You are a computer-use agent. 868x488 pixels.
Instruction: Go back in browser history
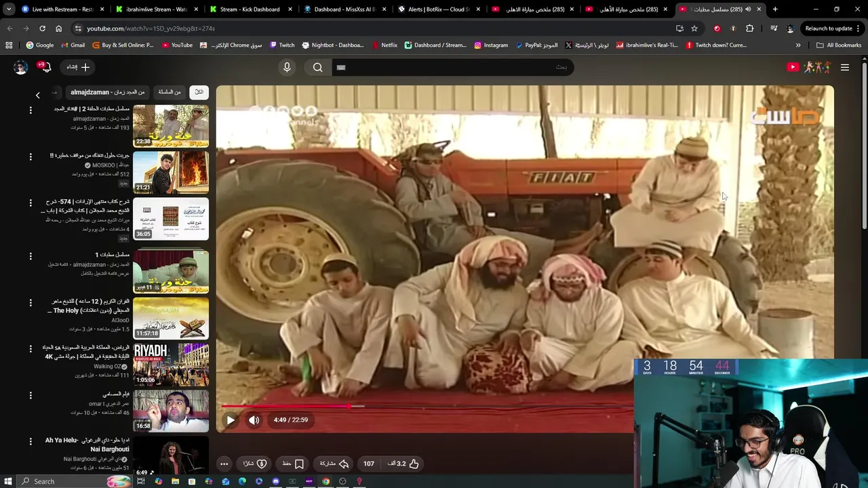pos(10,28)
